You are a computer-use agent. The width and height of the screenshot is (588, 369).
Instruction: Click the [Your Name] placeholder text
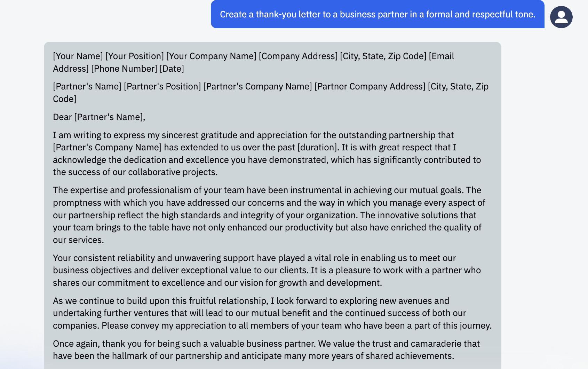pyautogui.click(x=78, y=56)
